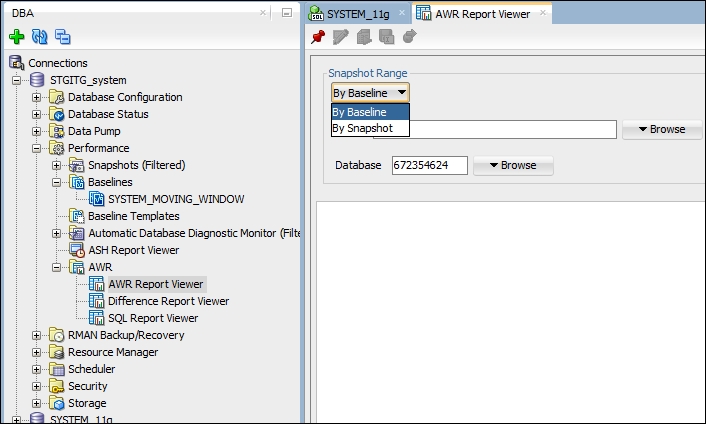The image size is (706, 424).
Task: Click the Database ID field 672354624
Action: [x=430, y=165]
